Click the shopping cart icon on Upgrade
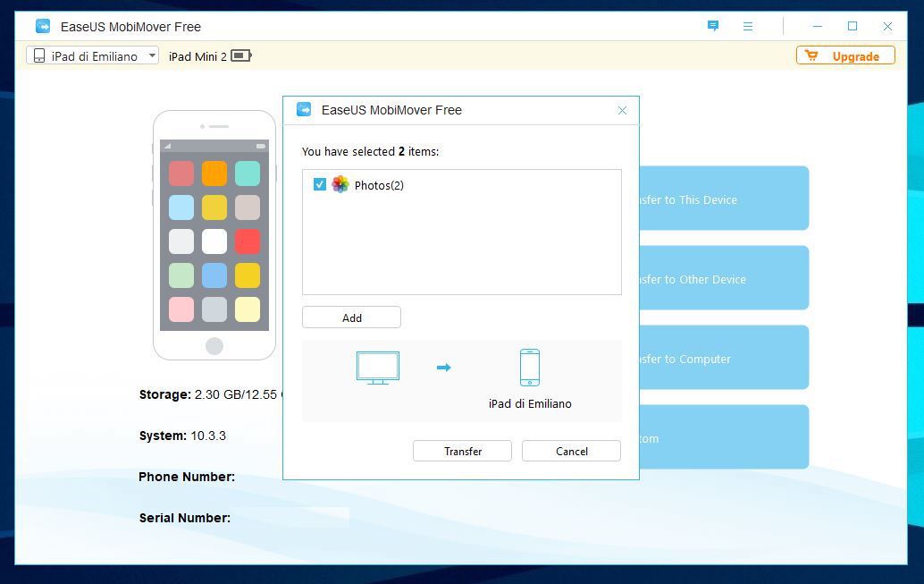Image resolution: width=924 pixels, height=584 pixels. click(811, 55)
